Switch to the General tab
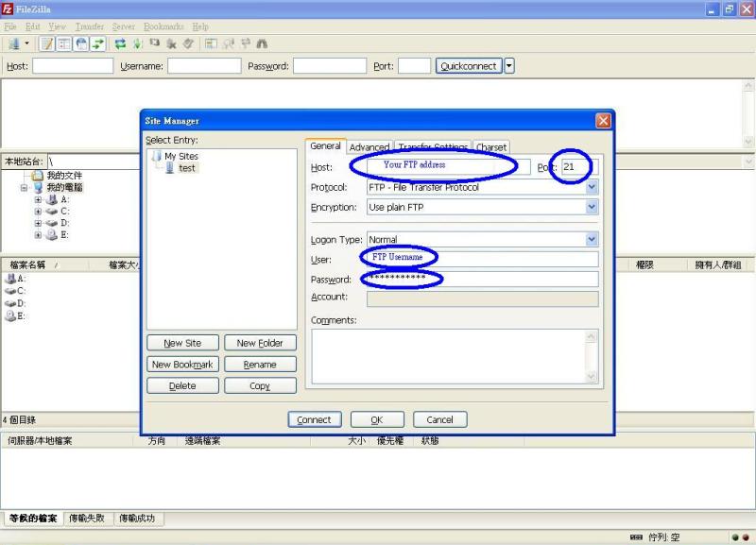Viewport: 756px width, 545px height. [x=325, y=146]
